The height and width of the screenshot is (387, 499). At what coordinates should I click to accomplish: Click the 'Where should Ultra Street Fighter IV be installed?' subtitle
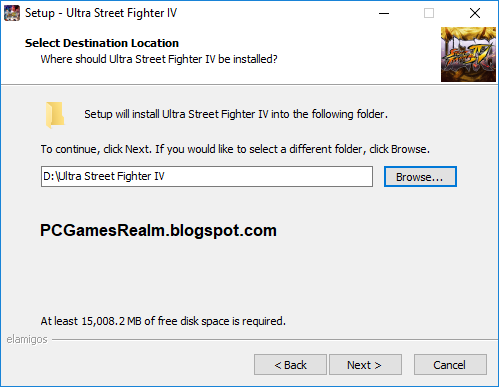click(x=159, y=59)
